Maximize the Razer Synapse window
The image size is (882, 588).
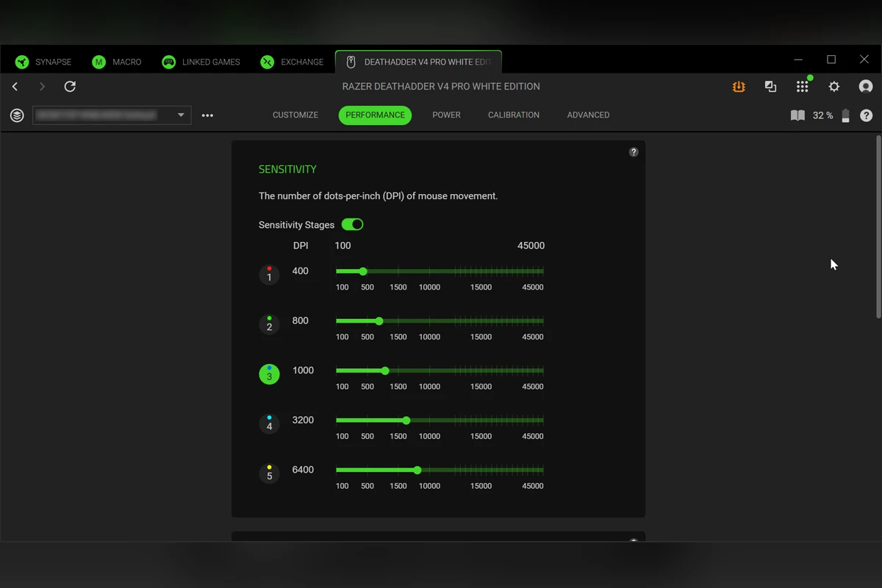(x=831, y=60)
